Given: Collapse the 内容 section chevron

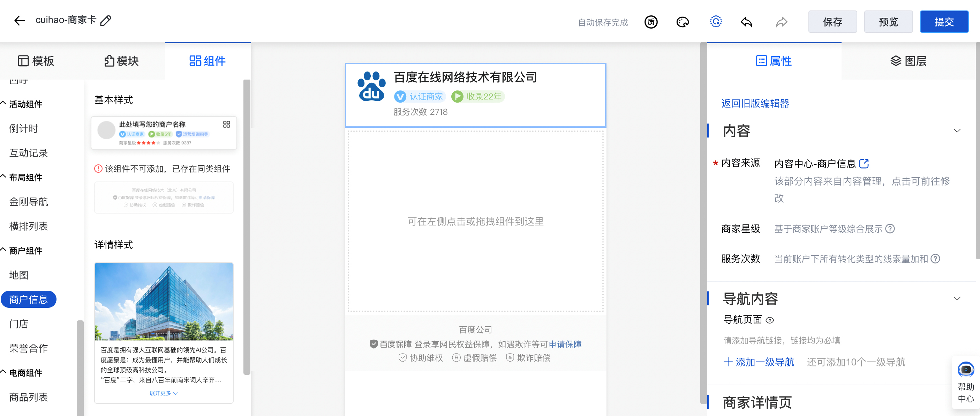Looking at the screenshot, I should coord(957,131).
